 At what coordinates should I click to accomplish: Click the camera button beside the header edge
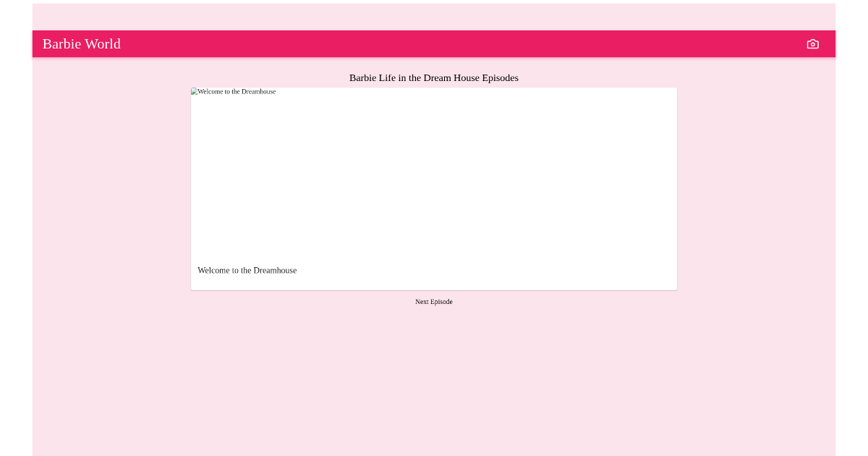[x=812, y=43]
